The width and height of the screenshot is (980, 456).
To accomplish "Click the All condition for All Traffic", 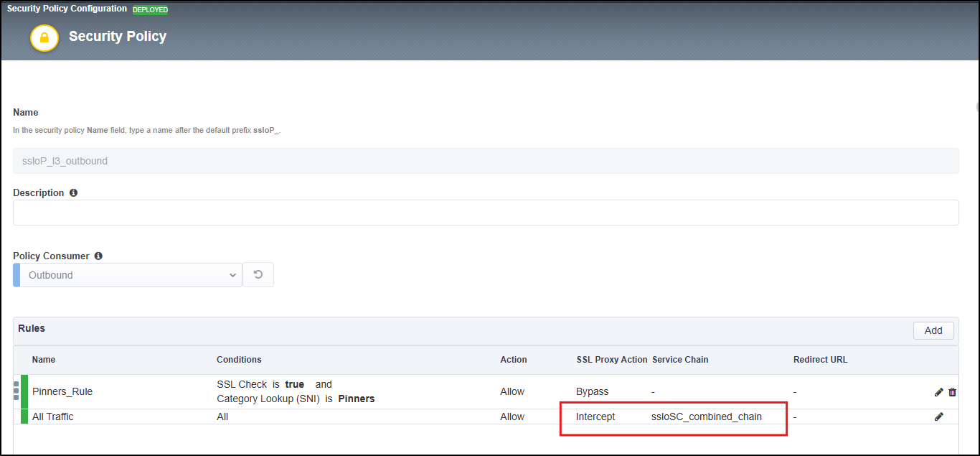I will click(222, 417).
